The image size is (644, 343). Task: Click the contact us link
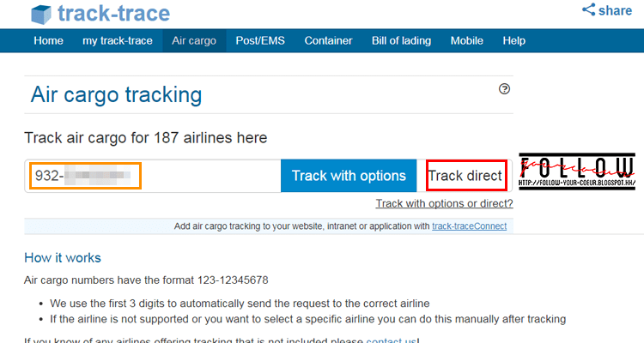click(391, 340)
